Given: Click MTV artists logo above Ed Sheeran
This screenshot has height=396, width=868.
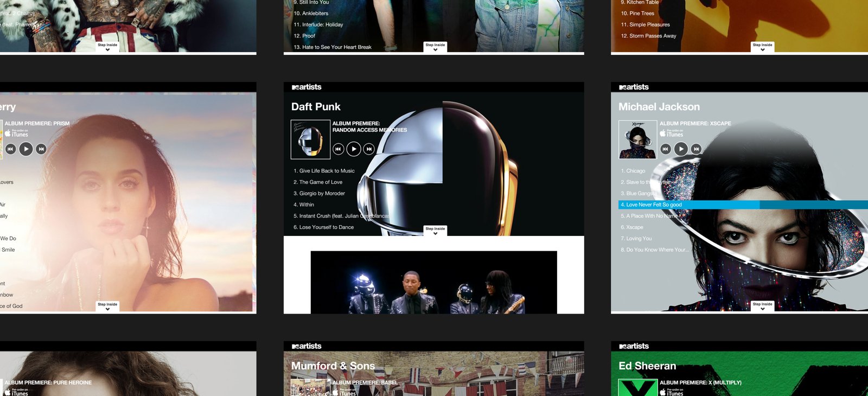Looking at the screenshot, I should [x=634, y=346].
